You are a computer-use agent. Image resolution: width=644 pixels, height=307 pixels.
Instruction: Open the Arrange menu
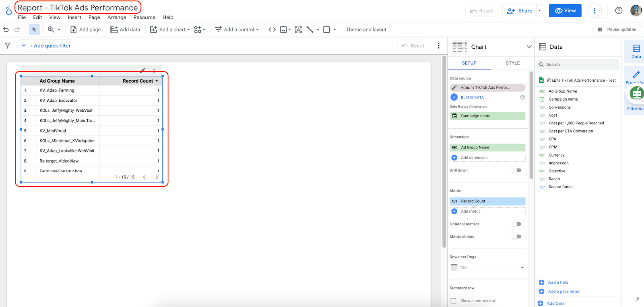117,17
